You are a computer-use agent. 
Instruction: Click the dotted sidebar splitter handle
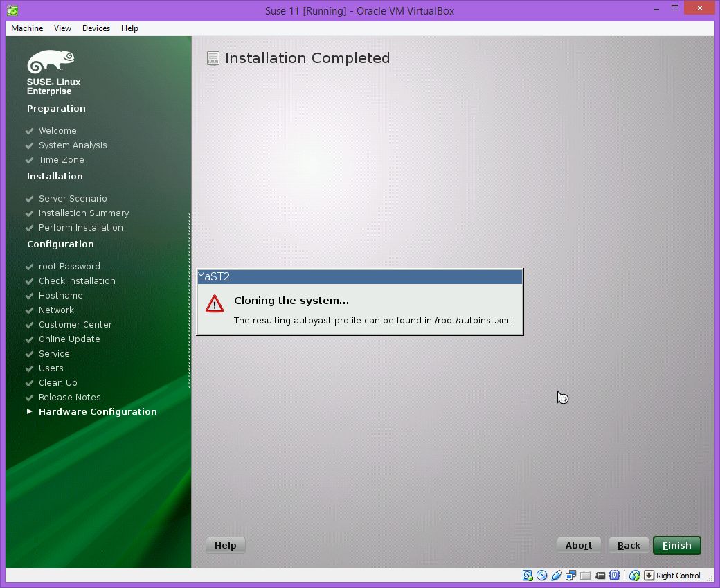(189, 301)
